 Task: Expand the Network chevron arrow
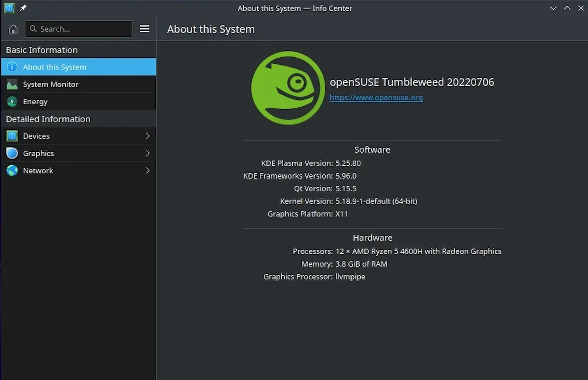click(147, 170)
